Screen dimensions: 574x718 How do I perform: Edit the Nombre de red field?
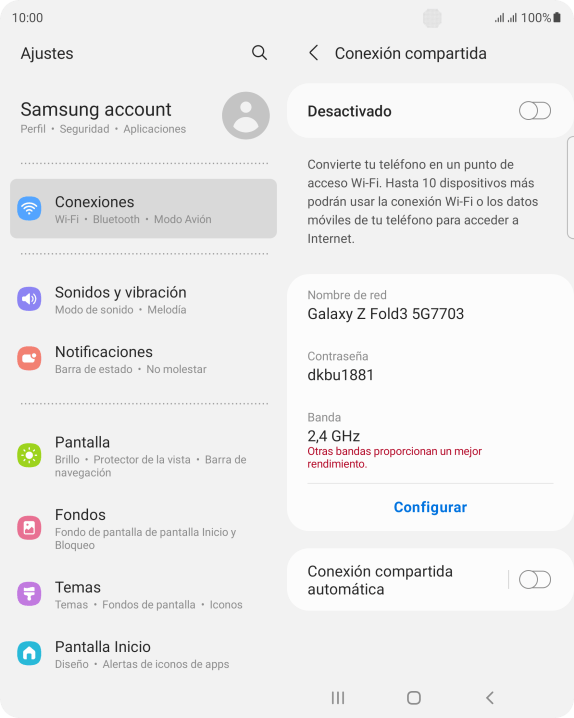click(430, 305)
